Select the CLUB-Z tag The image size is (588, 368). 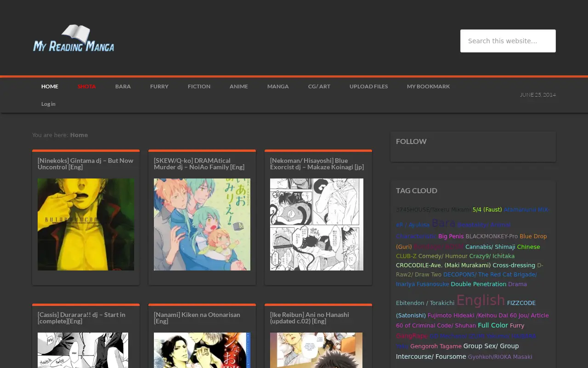[x=406, y=256]
